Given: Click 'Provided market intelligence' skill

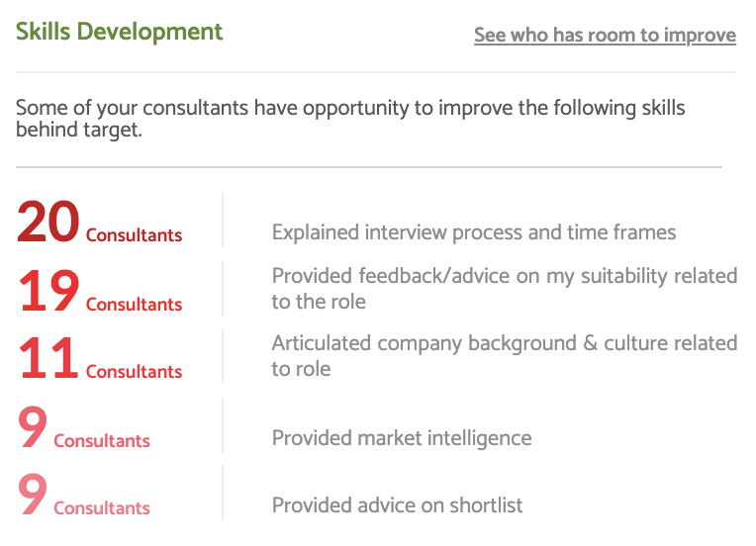Looking at the screenshot, I should coord(402,438).
